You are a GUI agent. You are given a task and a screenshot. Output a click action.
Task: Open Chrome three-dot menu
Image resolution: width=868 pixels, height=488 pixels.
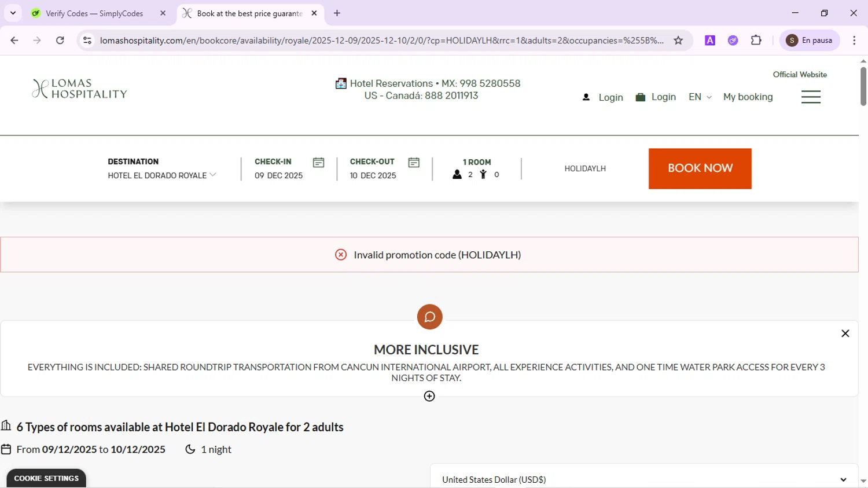tap(854, 41)
